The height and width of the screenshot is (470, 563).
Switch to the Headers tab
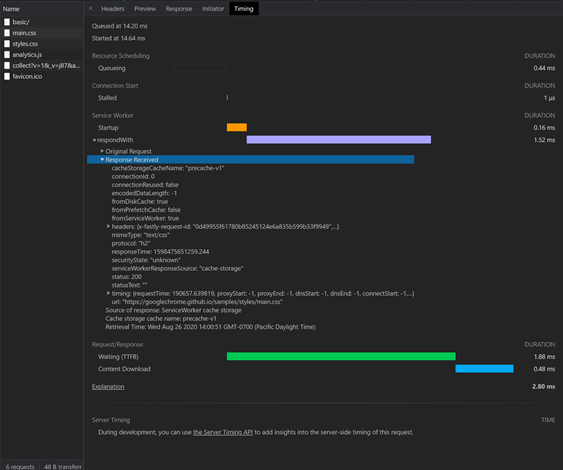(x=113, y=9)
